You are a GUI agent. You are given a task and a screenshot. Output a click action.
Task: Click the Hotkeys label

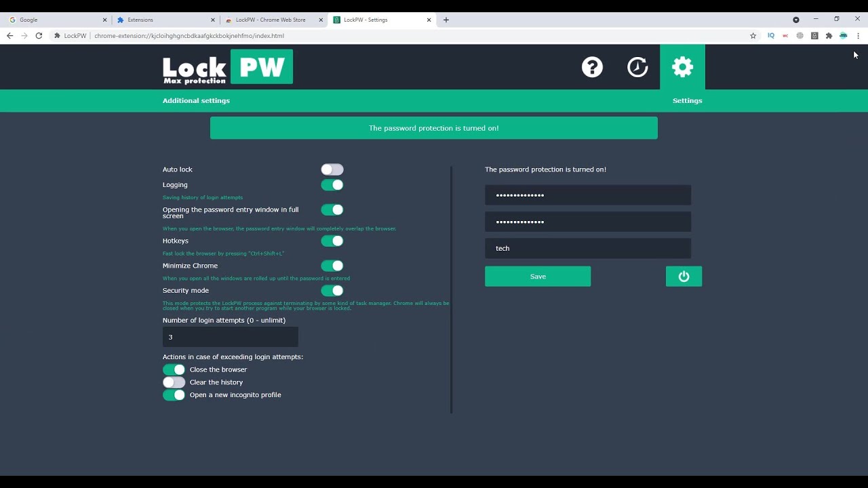pos(176,241)
